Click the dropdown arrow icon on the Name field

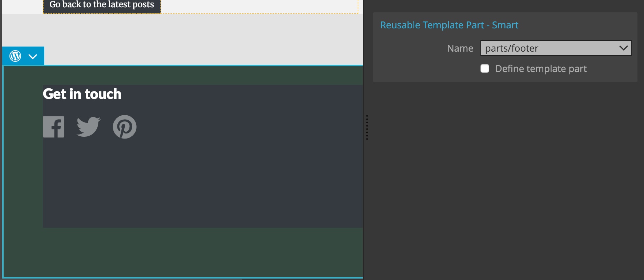click(x=624, y=48)
